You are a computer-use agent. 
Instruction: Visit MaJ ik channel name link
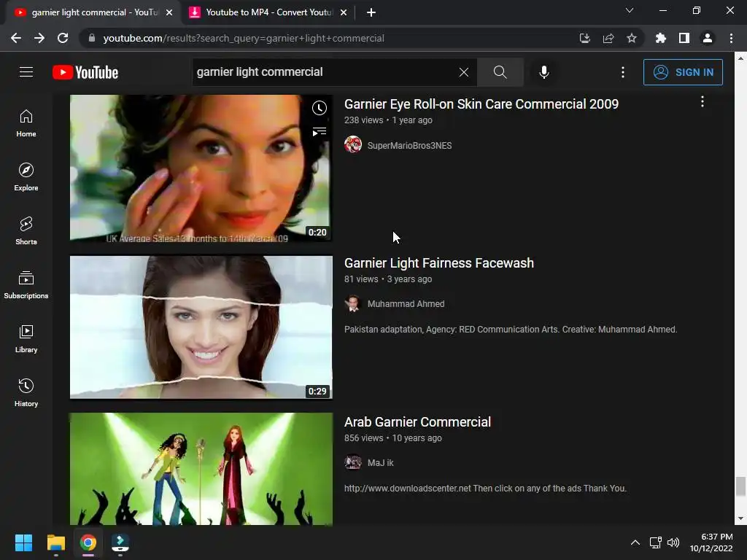point(380,463)
